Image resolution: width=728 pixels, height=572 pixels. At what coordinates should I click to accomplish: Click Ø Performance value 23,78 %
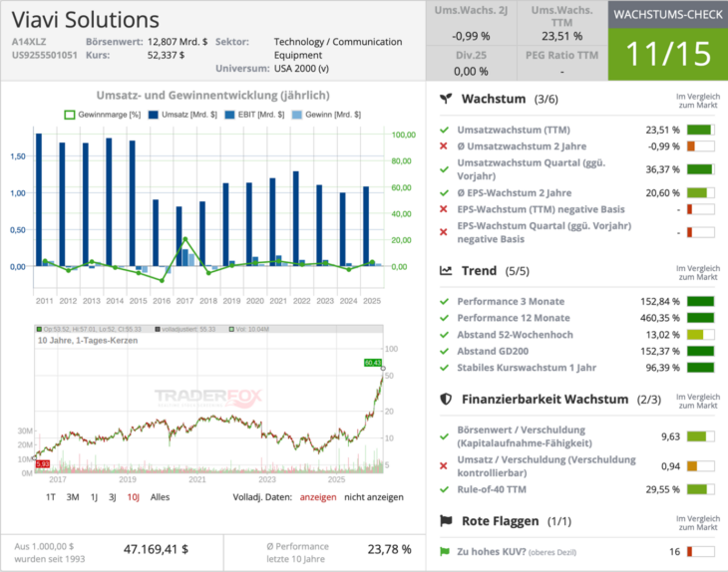tap(389, 549)
